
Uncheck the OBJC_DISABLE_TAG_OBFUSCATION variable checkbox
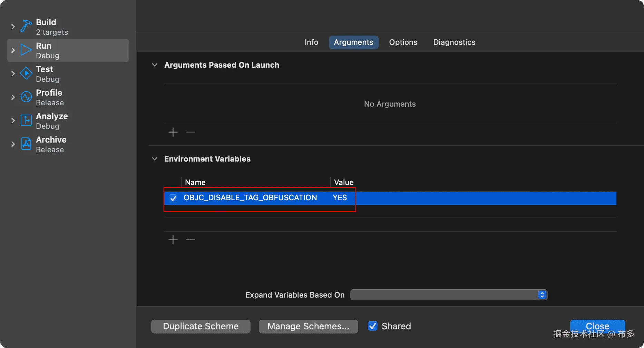pos(173,198)
